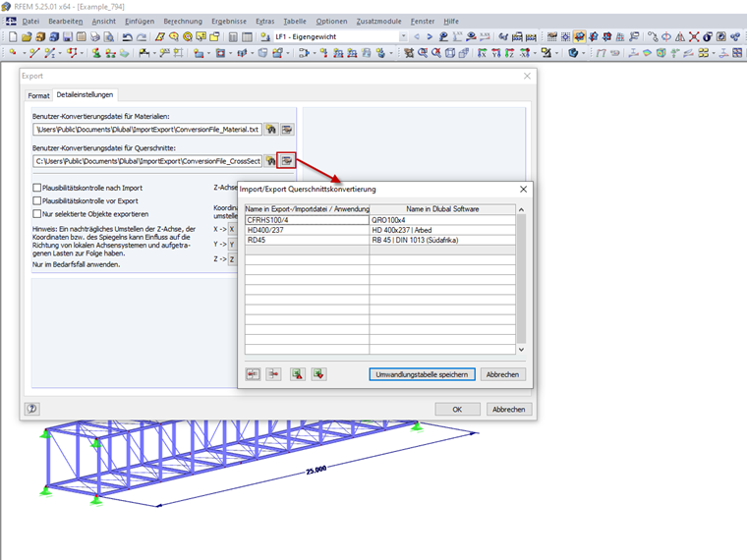
Task: Click OK in the Export dialog
Action: coord(457,409)
